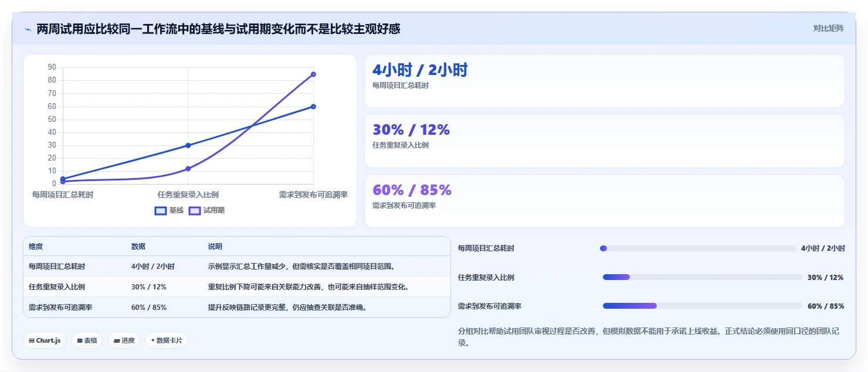Click table data cell 30% / 12%
Image resolution: width=868 pixels, height=372 pixels.
pyautogui.click(x=149, y=287)
